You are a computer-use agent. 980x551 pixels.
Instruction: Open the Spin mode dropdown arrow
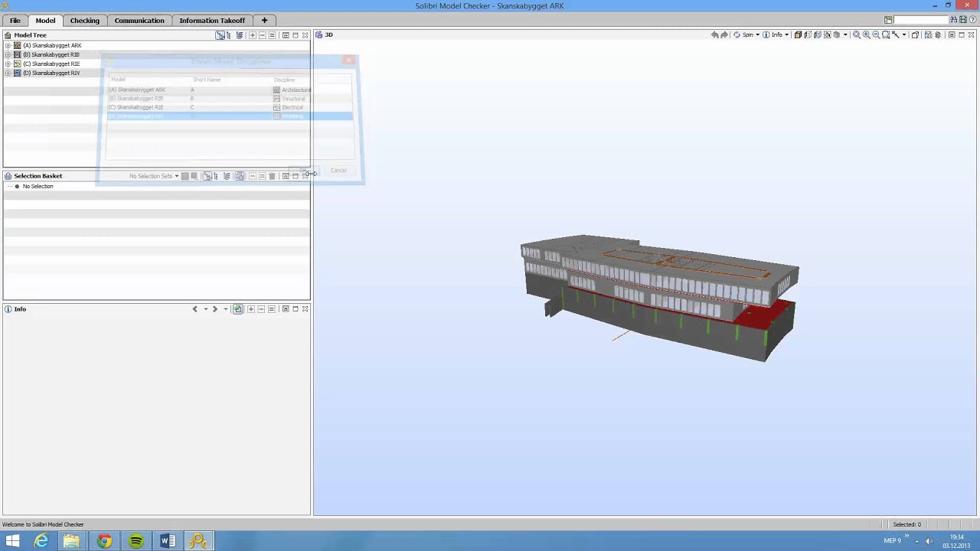click(757, 34)
